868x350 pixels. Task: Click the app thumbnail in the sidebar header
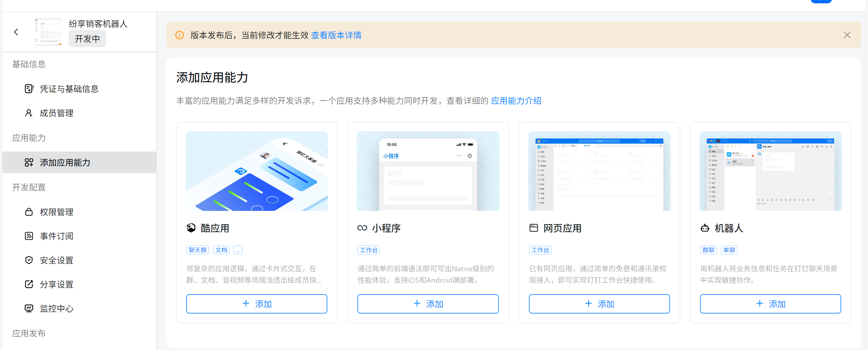[48, 32]
